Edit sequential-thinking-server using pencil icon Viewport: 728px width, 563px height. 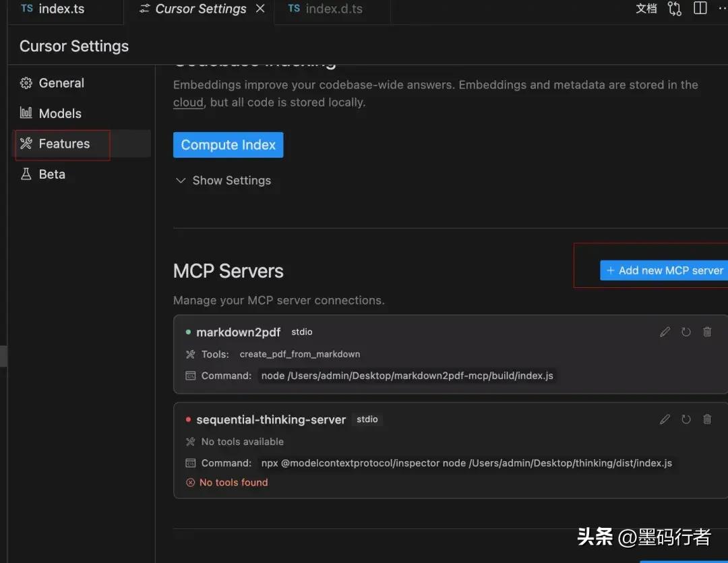point(665,419)
